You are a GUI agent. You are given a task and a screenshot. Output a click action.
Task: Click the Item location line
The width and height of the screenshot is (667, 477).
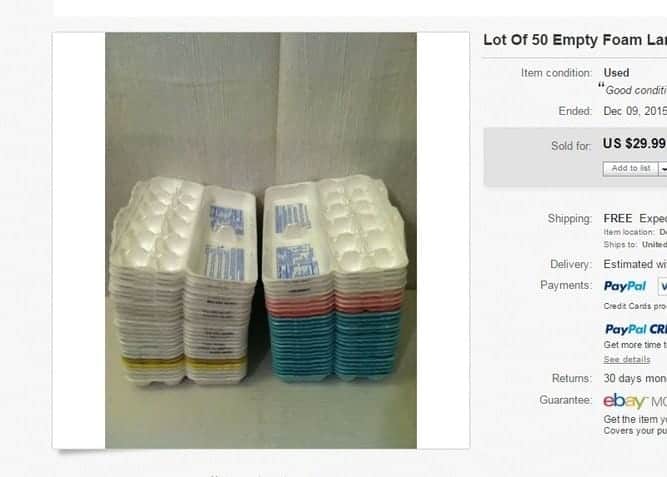click(635, 232)
